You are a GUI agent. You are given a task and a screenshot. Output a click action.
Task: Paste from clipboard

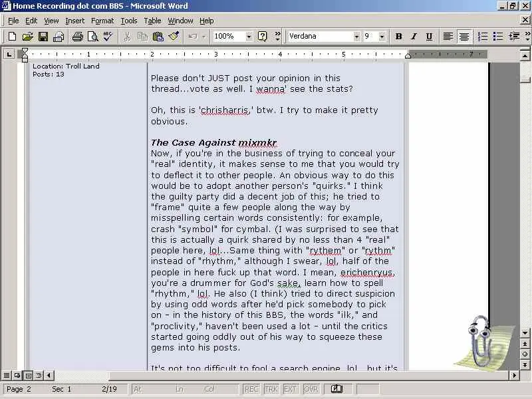pyautogui.click(x=158, y=37)
